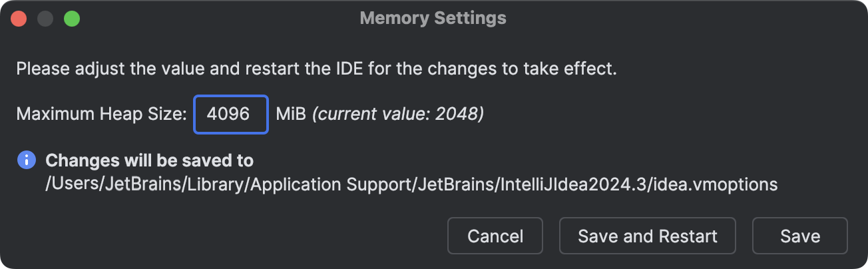
Task: Click the Maximum Heap Size label
Action: click(102, 115)
